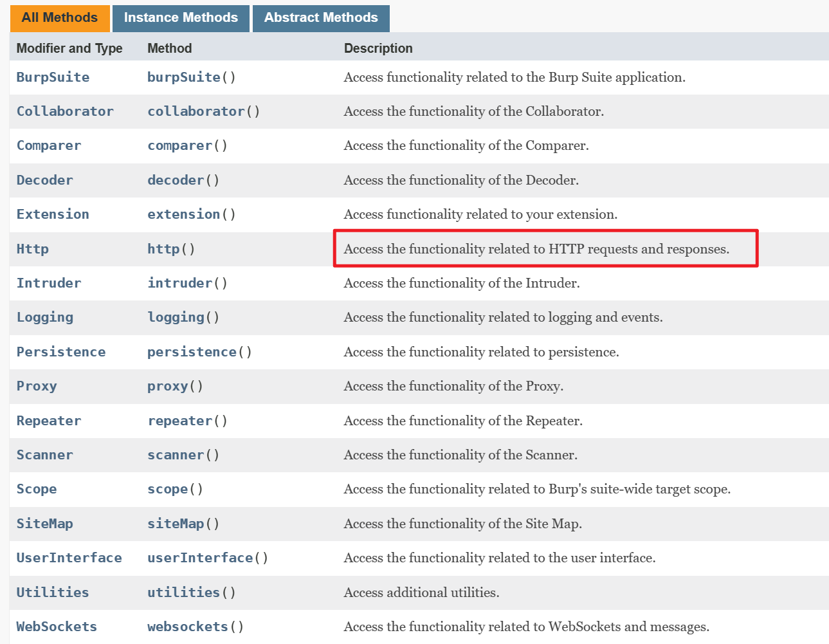
Task: Open the WebSockets type link
Action: point(57,627)
